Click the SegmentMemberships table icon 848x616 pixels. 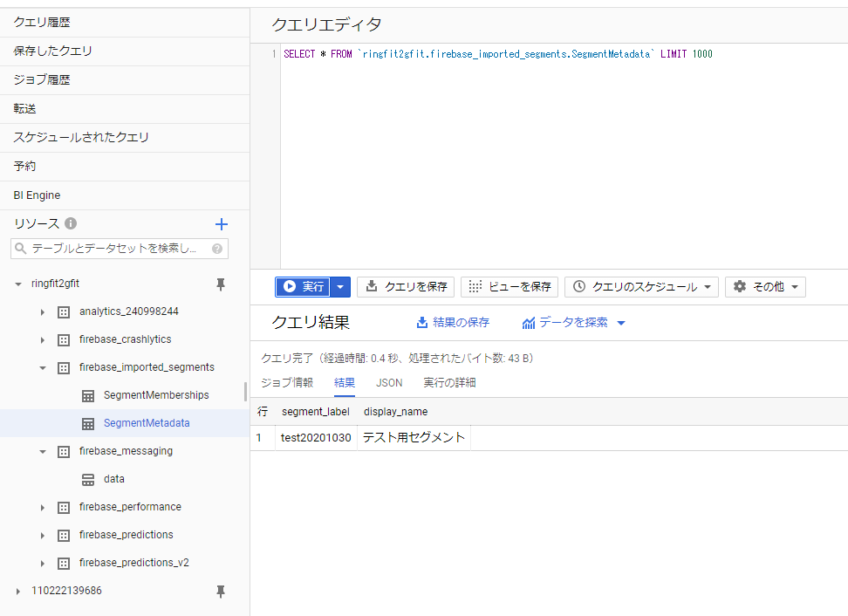(x=88, y=396)
